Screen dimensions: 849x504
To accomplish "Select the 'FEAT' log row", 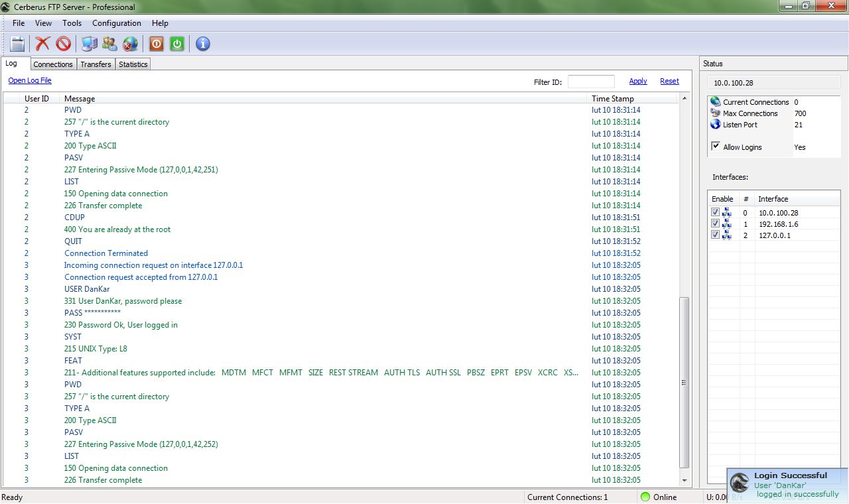I will (340, 361).
